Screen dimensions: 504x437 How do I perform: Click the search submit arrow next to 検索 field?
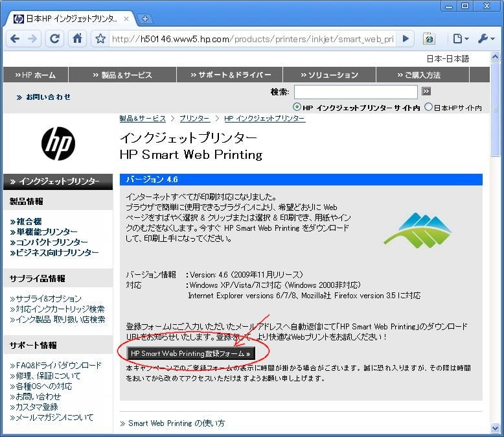426,91
